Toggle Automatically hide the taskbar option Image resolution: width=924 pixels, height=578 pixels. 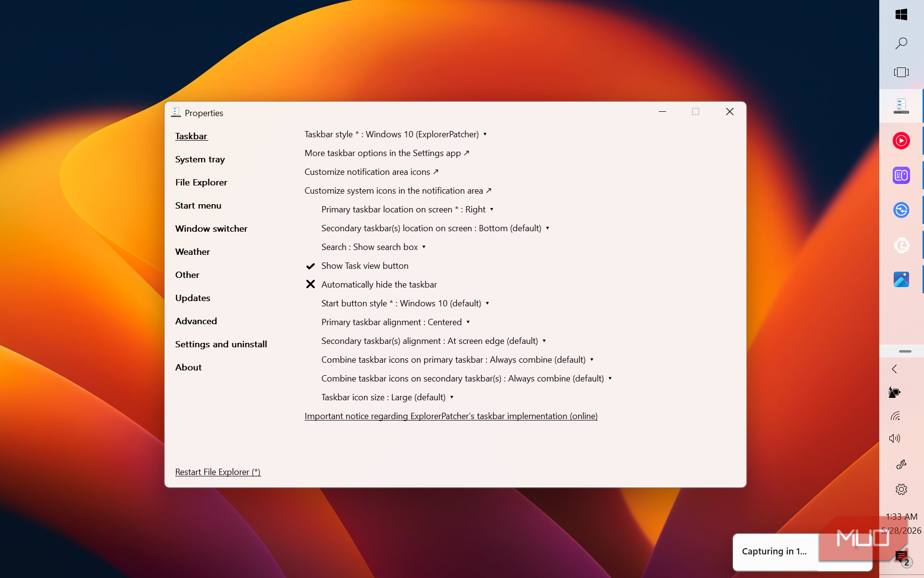pos(371,285)
